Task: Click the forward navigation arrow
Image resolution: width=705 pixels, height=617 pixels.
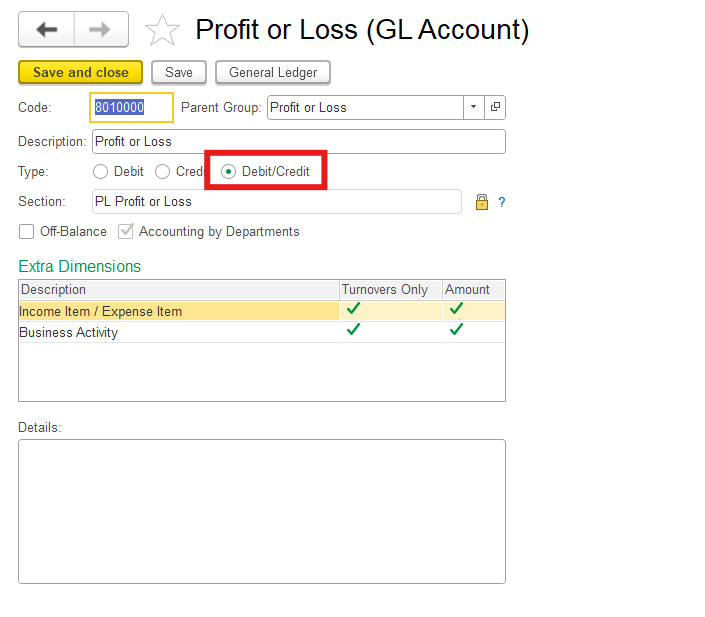Action: 101,30
